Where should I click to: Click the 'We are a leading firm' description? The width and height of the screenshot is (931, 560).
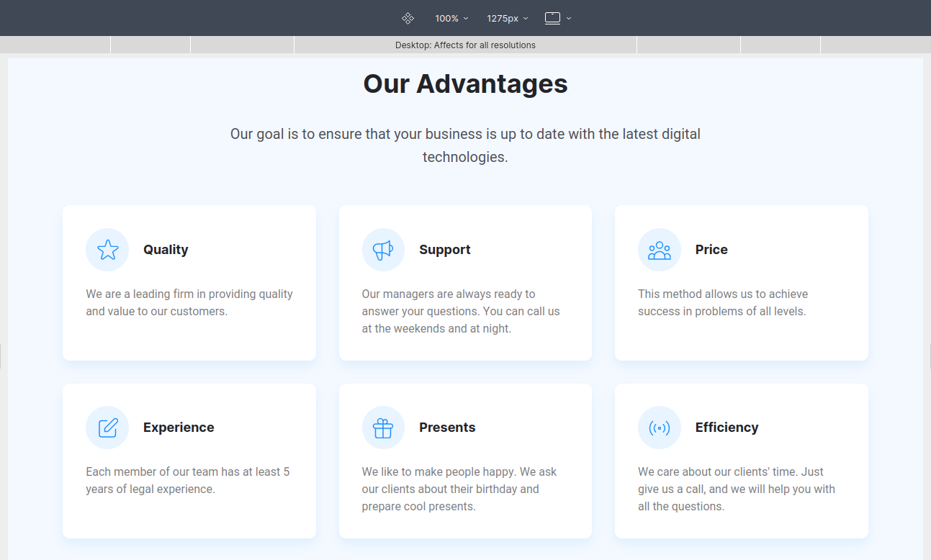click(189, 303)
